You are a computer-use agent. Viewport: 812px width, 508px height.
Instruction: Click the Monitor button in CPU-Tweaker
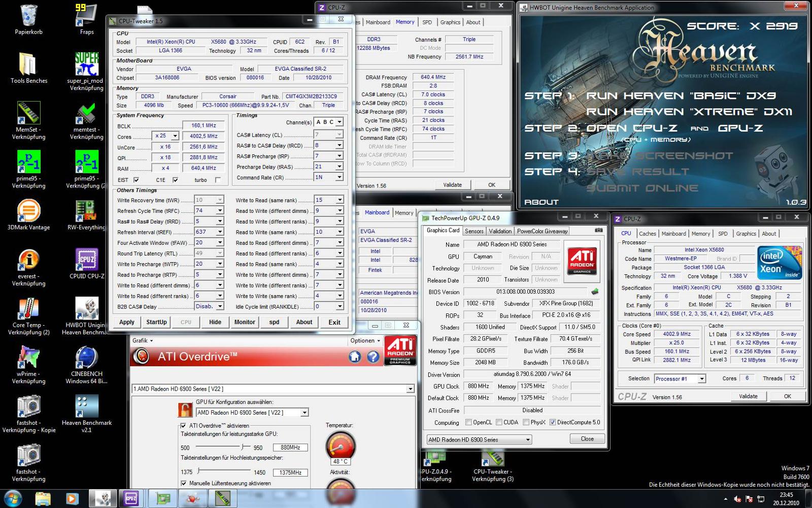(x=245, y=322)
